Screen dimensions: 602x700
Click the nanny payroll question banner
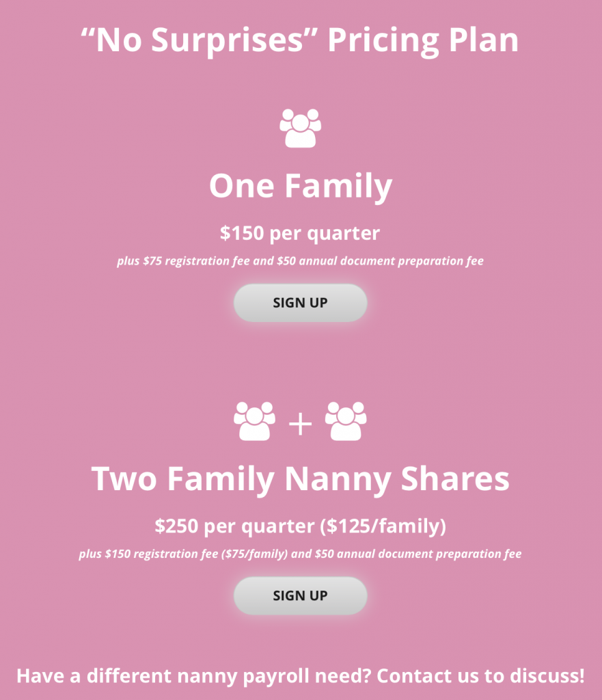tap(301, 675)
